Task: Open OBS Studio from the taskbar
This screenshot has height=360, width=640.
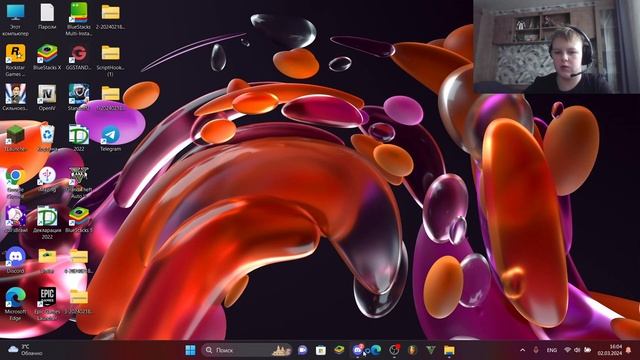Action: pyautogui.click(x=394, y=350)
